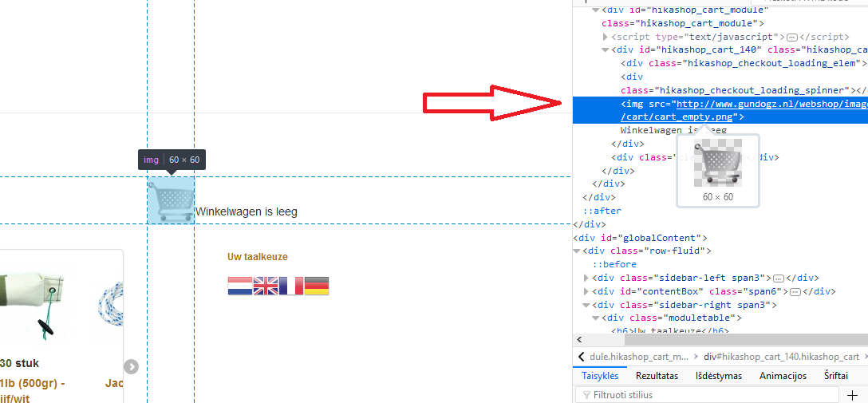Expand the sidebar-left span3 node
Viewport: 868px width, 403px height.
coord(586,278)
